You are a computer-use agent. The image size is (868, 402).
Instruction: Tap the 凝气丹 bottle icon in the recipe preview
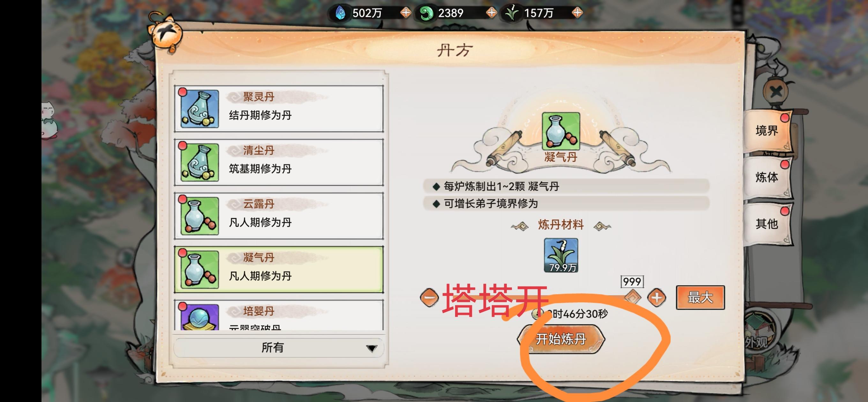click(561, 131)
